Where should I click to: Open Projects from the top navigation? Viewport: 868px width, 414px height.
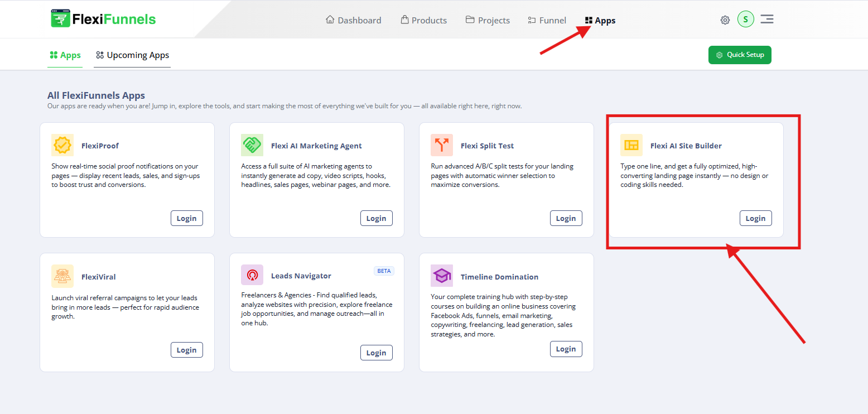pyautogui.click(x=488, y=20)
